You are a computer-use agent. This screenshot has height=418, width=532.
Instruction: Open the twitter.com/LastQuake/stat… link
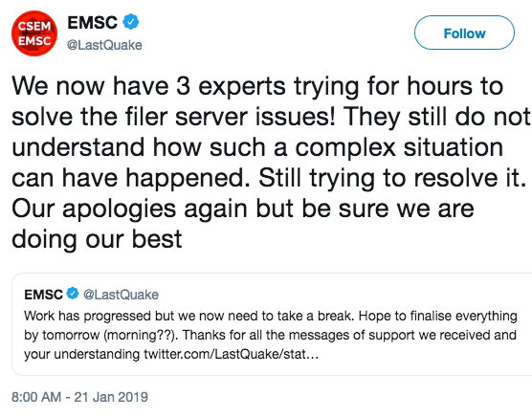(231, 354)
